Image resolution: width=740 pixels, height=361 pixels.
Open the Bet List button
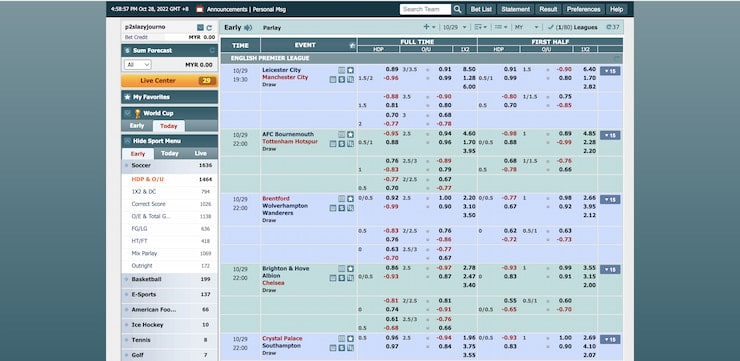(481, 9)
